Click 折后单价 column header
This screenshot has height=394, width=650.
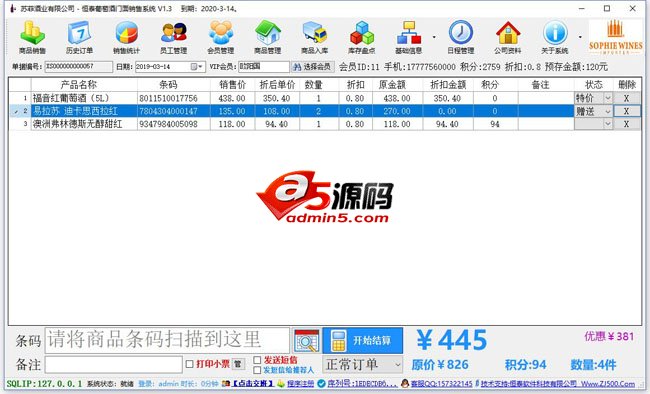point(277,85)
